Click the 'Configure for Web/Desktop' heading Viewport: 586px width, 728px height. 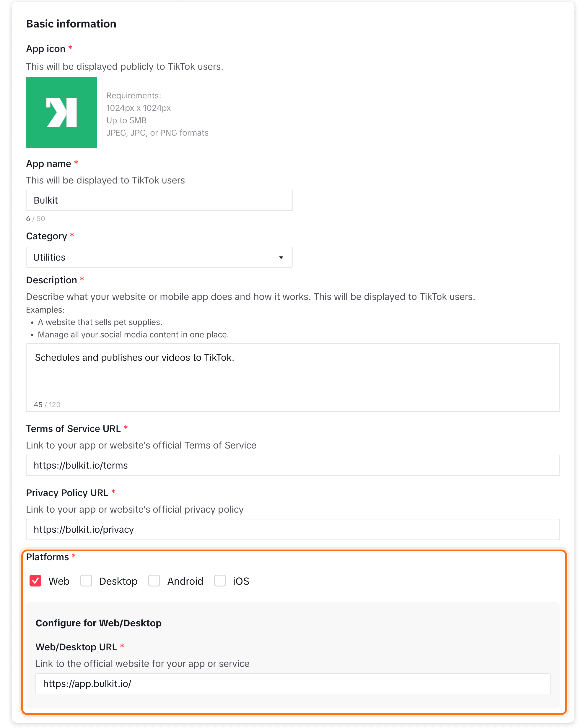pos(99,623)
